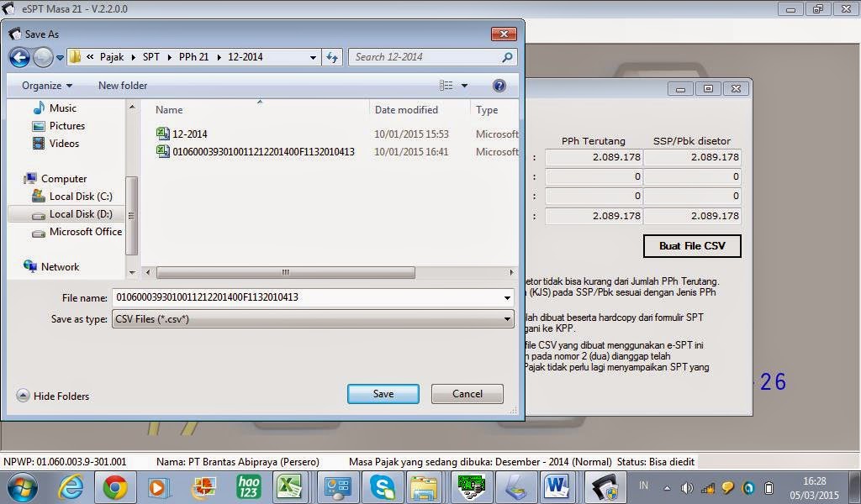
Task: Expand the Organize menu
Action: 45,85
